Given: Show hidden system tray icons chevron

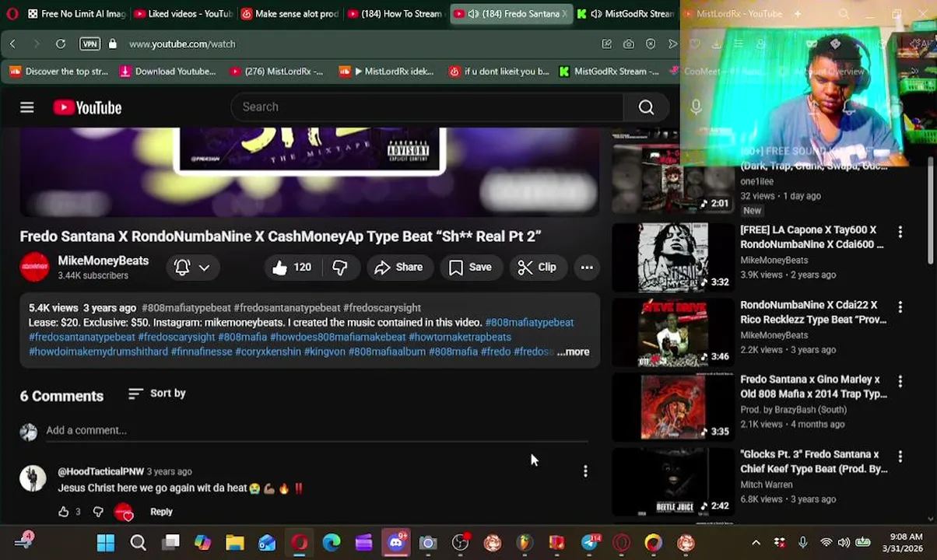Looking at the screenshot, I should click(x=755, y=543).
